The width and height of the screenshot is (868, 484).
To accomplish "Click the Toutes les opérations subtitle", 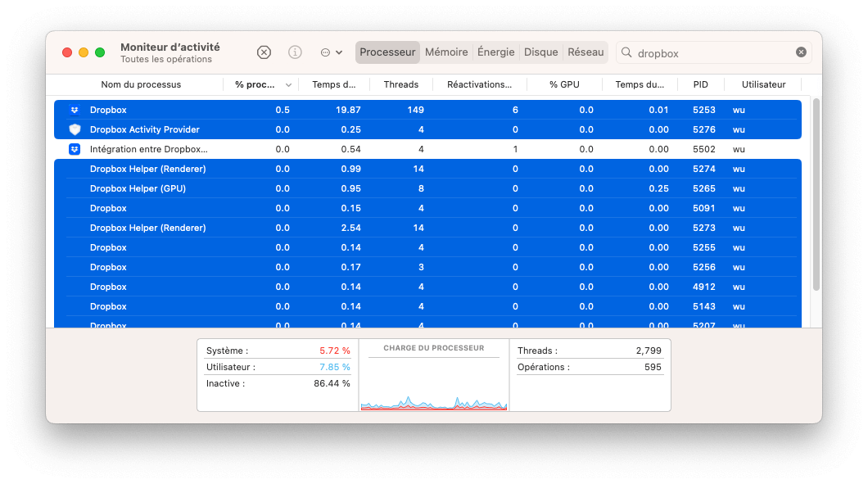I will 166,59.
